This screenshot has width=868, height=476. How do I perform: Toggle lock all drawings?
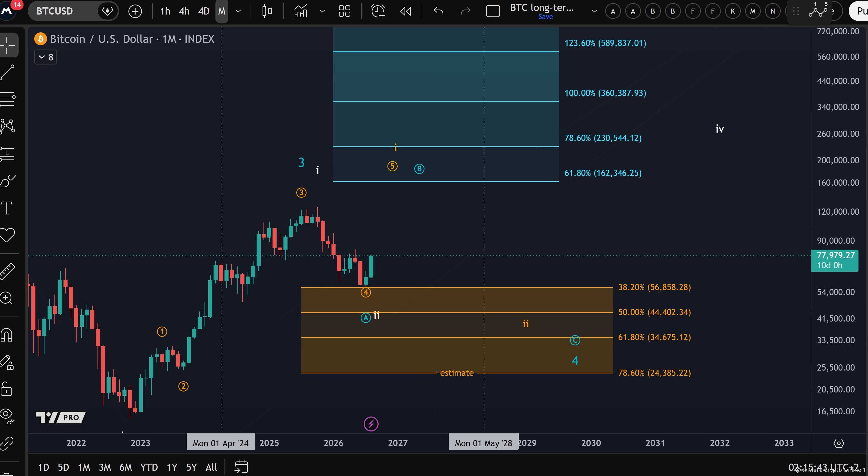tap(7, 389)
